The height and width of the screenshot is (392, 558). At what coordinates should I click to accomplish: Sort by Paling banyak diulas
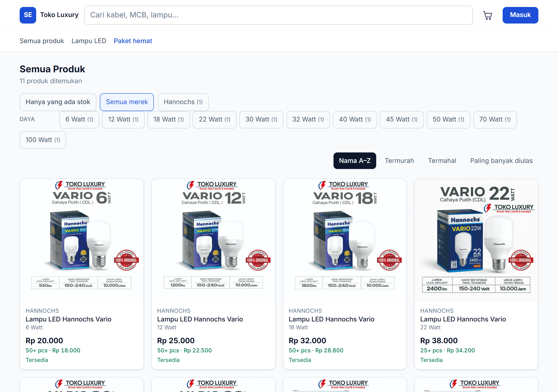(x=501, y=161)
